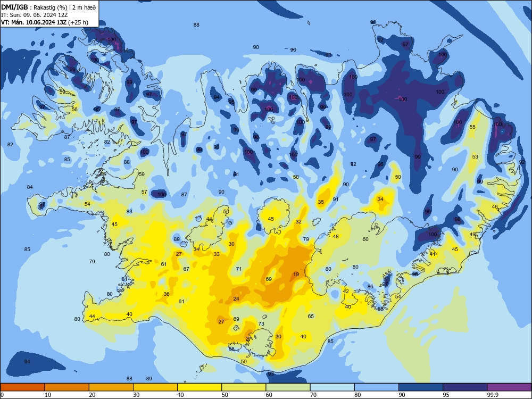Viewport: 532px width, 399px height.
Task: Click the purple swatch above 99.9
Action: coord(509,387)
